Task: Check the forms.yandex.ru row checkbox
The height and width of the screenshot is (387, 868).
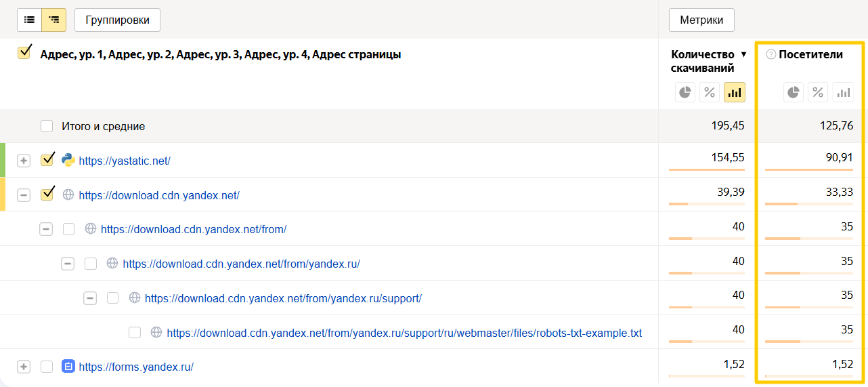Action: (x=47, y=367)
